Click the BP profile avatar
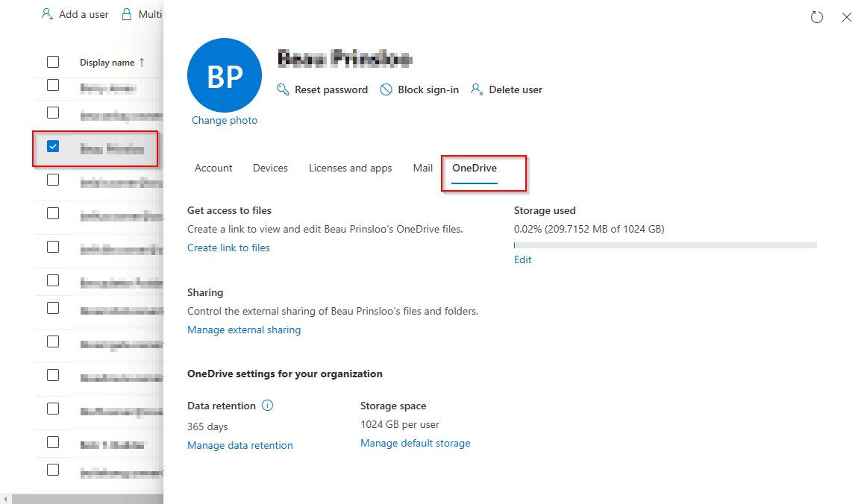This screenshot has width=864, height=504. point(224,75)
